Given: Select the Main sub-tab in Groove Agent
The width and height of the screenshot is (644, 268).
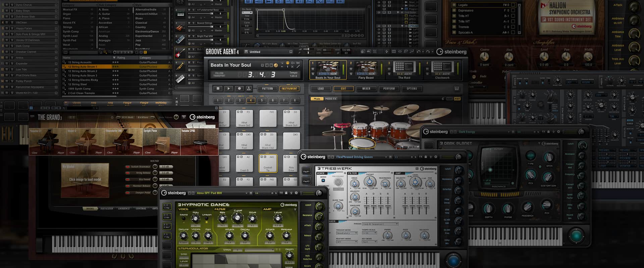Looking at the screenshot, I should click(317, 99).
